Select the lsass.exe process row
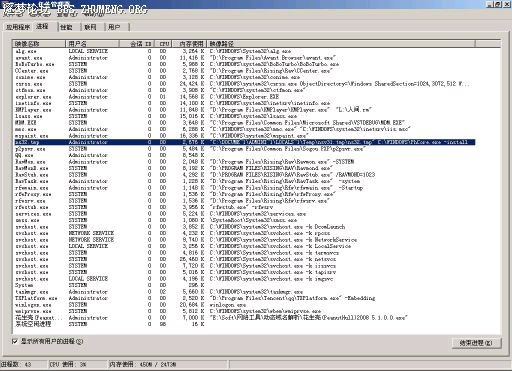Screen dimensions: 512x371 click(x=244, y=116)
